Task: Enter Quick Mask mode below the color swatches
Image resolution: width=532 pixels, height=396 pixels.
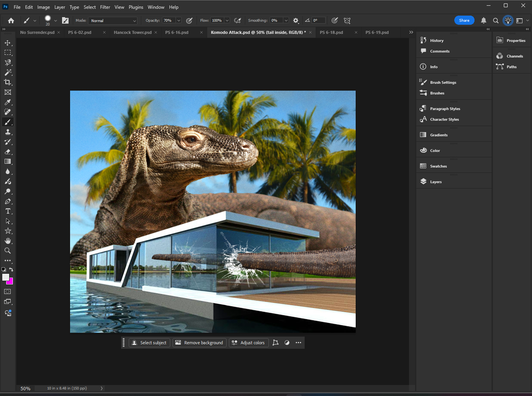Action: pos(8,291)
